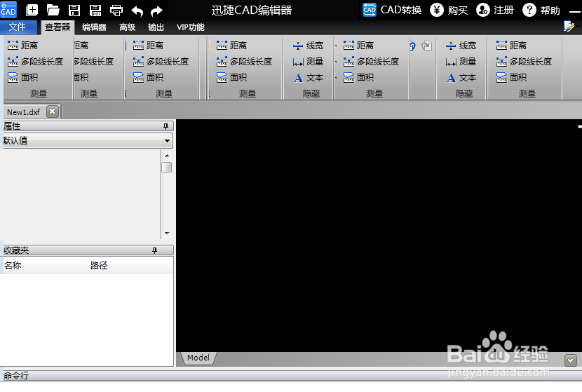Sort favorites by 路径 column

click(129, 265)
